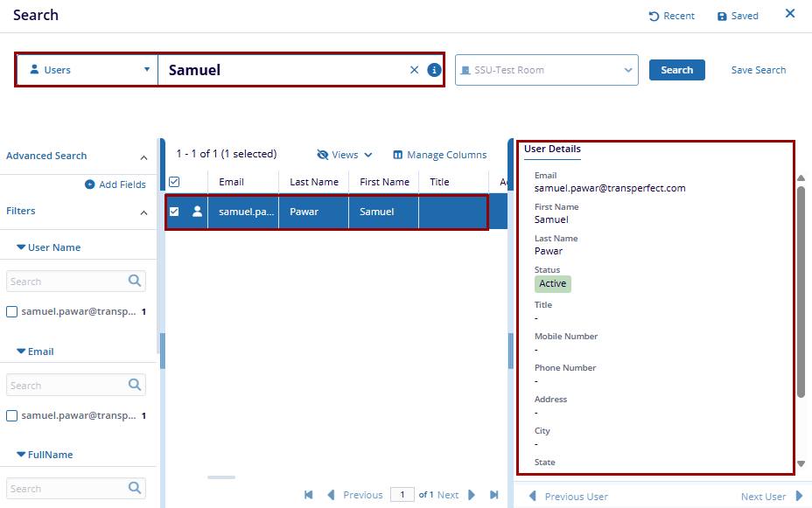Collapse the Advanced Search section
The image size is (812, 508).
point(144,157)
